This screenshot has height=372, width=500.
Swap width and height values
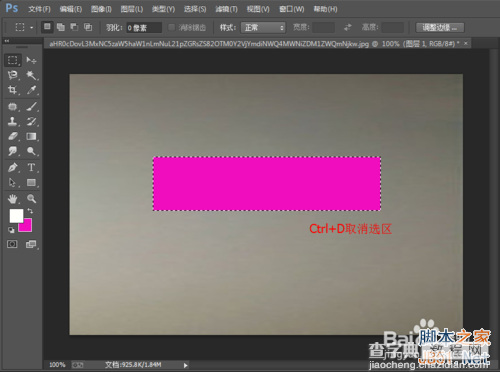[x=348, y=27]
